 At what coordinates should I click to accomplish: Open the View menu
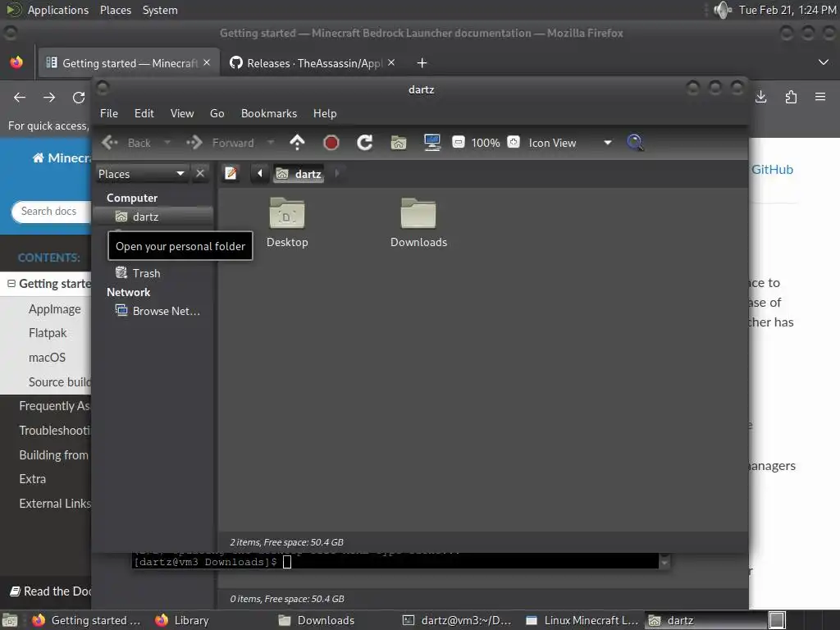click(x=182, y=113)
